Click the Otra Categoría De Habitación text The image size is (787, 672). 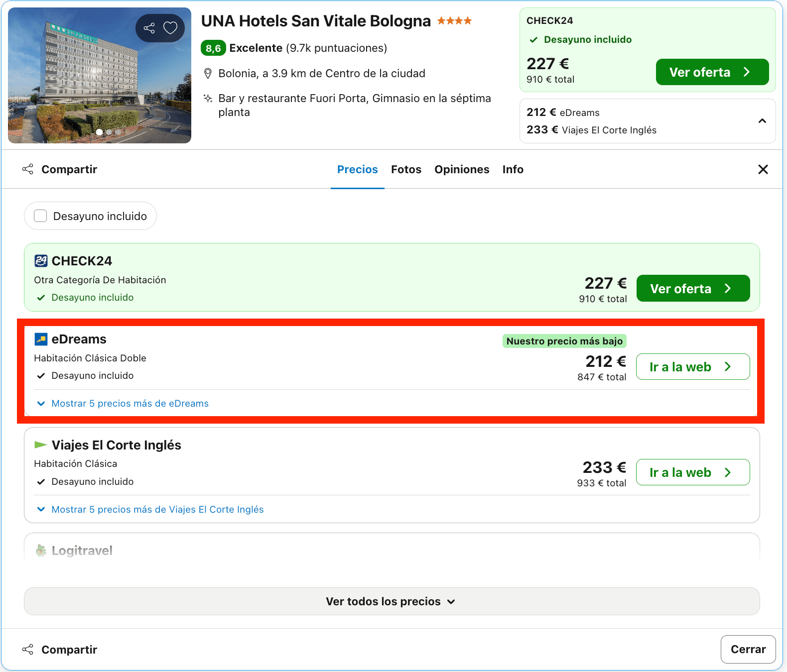tap(100, 280)
